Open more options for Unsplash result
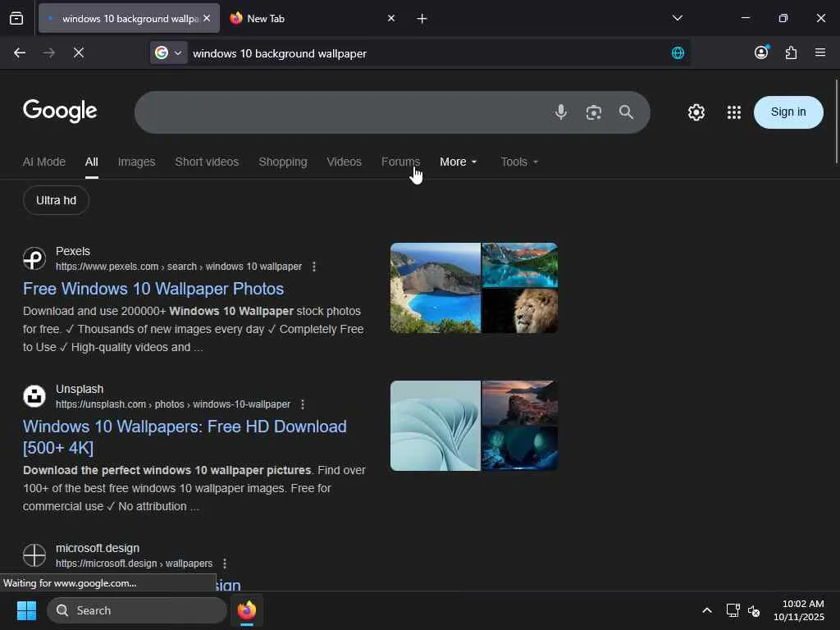 303,404
